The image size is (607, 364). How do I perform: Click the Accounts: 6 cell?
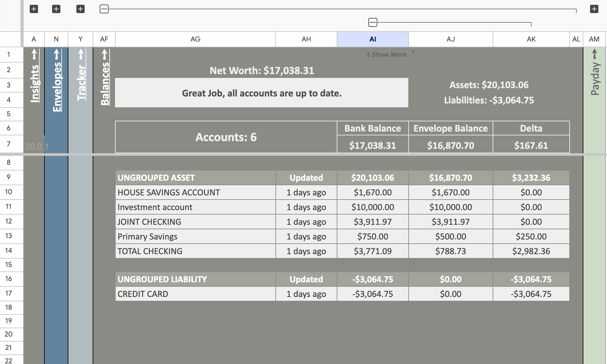click(226, 137)
